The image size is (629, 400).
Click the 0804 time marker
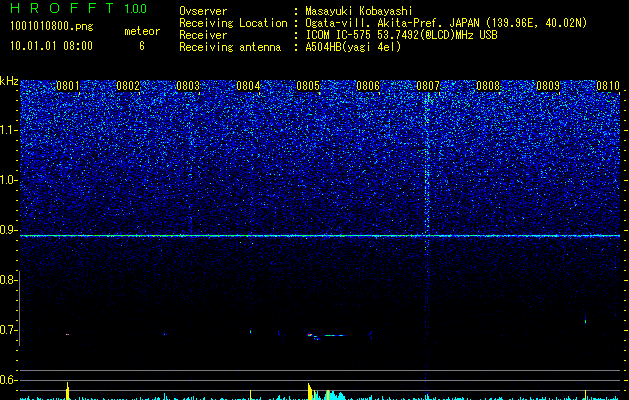point(248,86)
